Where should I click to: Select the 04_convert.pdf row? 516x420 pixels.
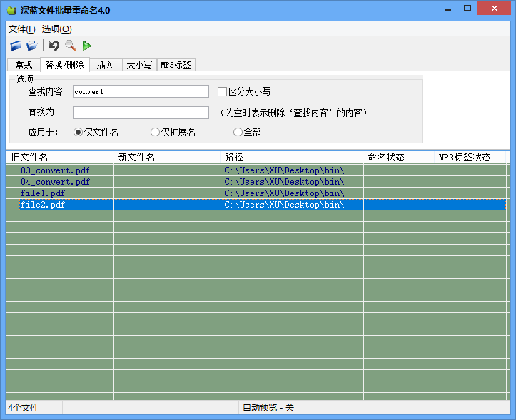[x=256, y=182]
